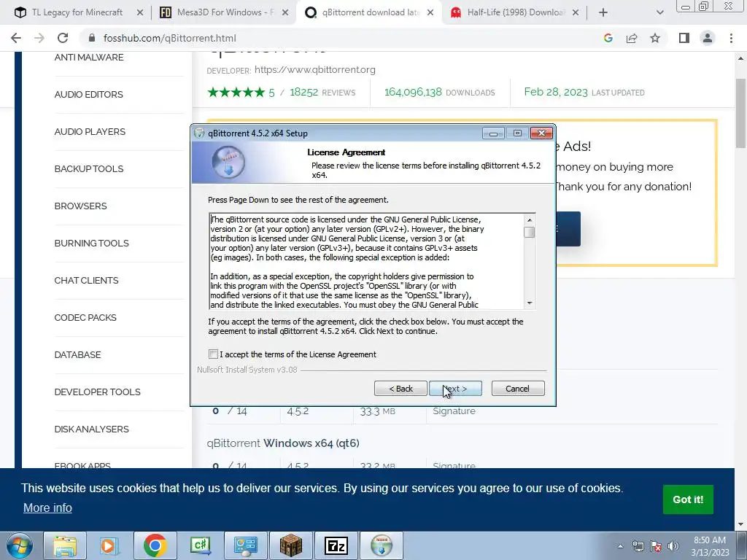747x560 pixels.
Task: Open BROWSERS category
Action: [80, 206]
